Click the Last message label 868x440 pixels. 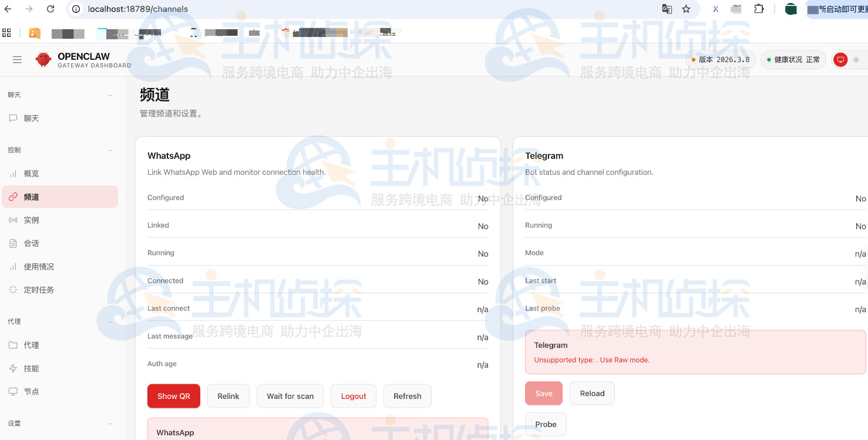click(170, 336)
